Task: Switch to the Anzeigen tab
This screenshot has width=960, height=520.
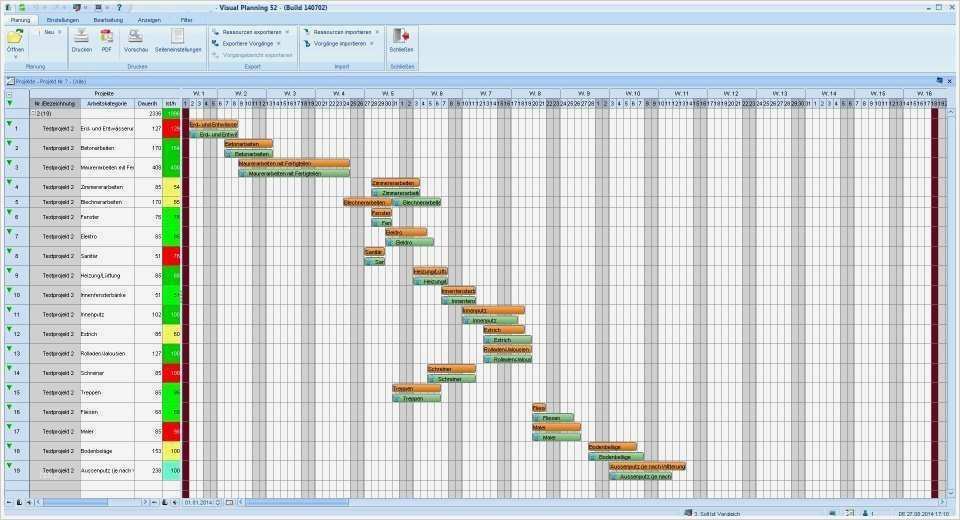Action: pos(149,20)
